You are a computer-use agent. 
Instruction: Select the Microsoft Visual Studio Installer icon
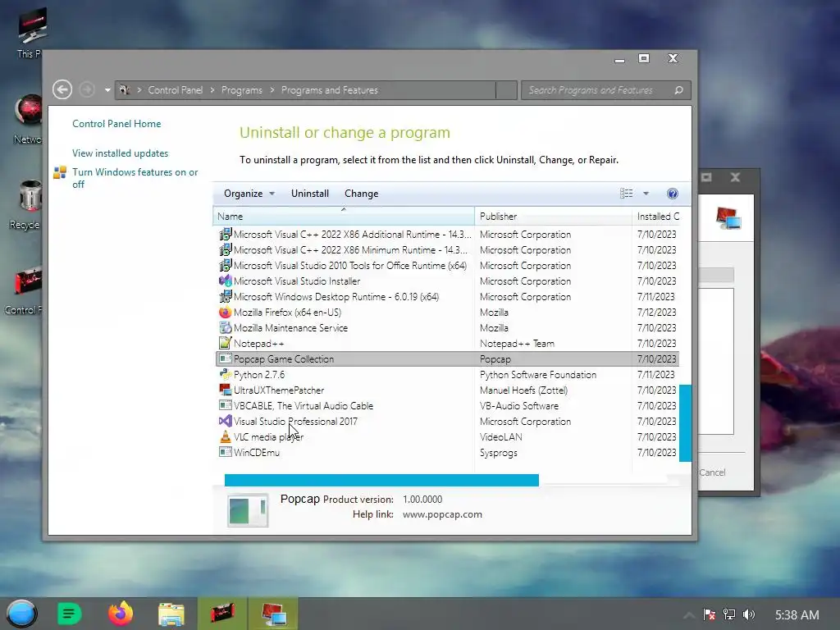tap(226, 281)
